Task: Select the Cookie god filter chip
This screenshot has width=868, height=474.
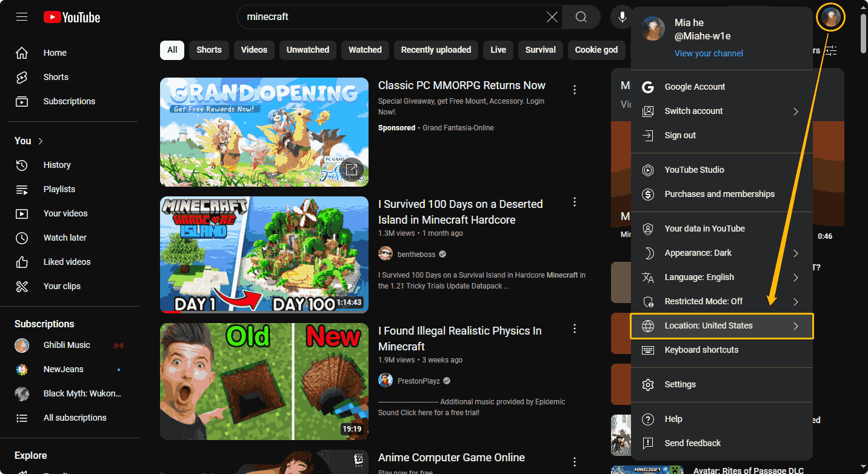Action: 596,50
